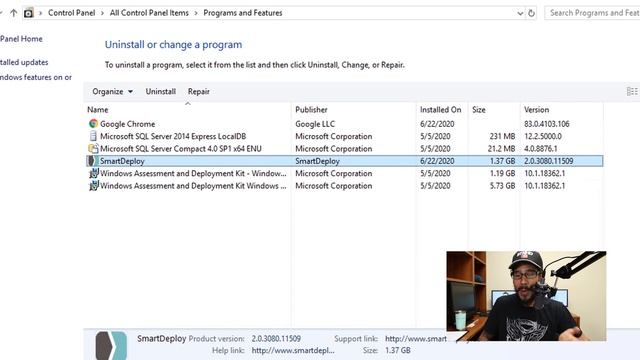The image size is (640, 360).
Task: Open the Organize dropdown menu
Action: click(113, 91)
